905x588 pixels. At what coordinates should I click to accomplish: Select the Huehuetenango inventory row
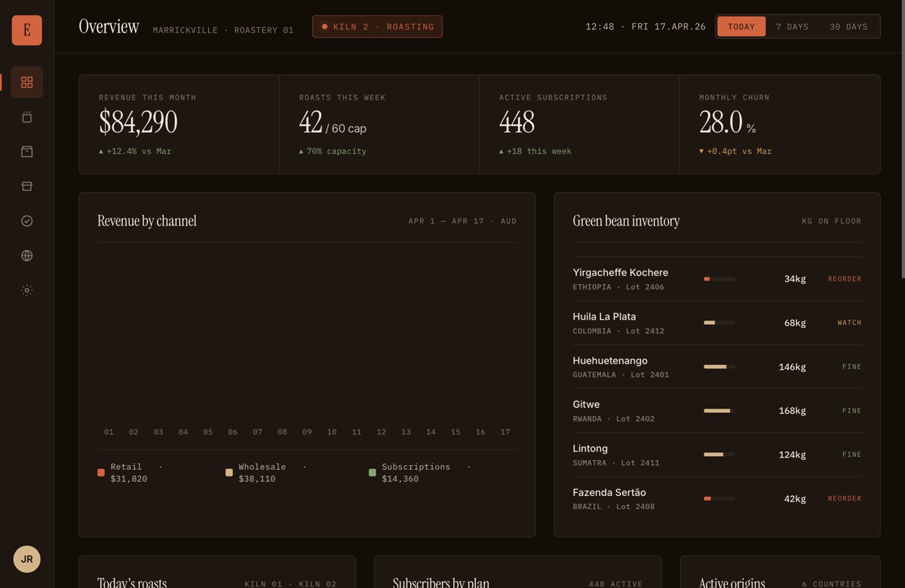pos(716,367)
